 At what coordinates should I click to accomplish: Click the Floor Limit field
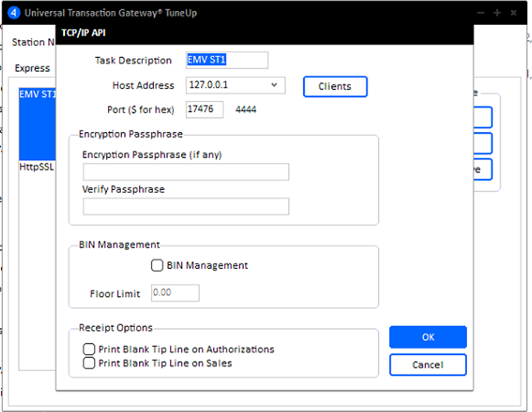click(174, 293)
